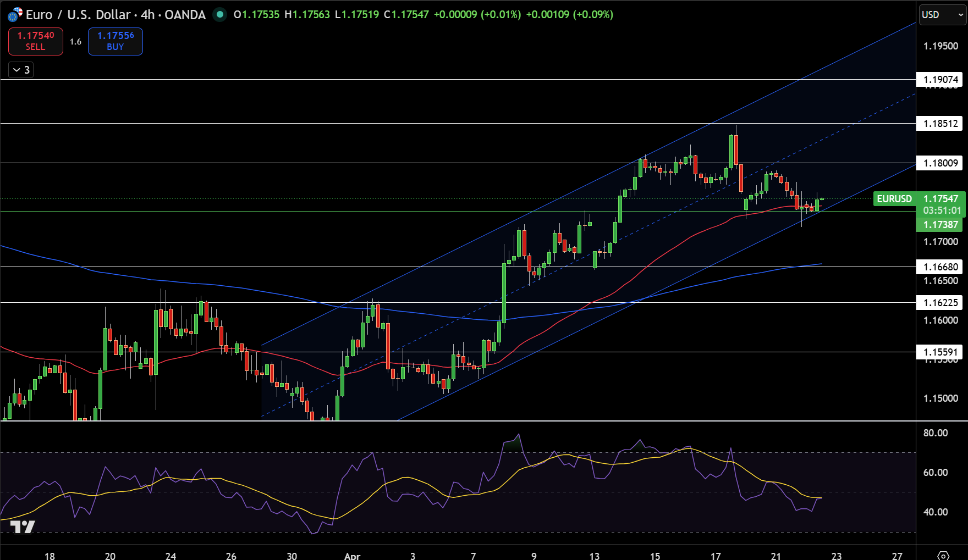
Task: Click the 1.17556 BUY button
Action: [116, 41]
